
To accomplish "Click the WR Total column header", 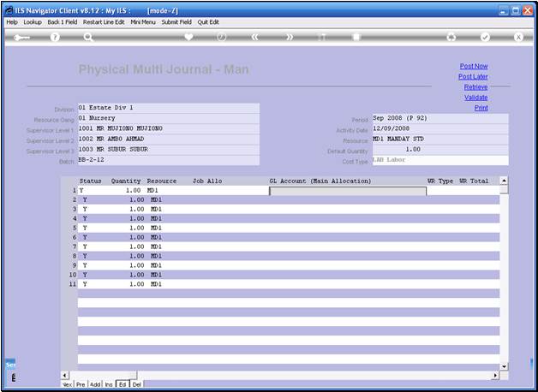I will click(x=474, y=181).
